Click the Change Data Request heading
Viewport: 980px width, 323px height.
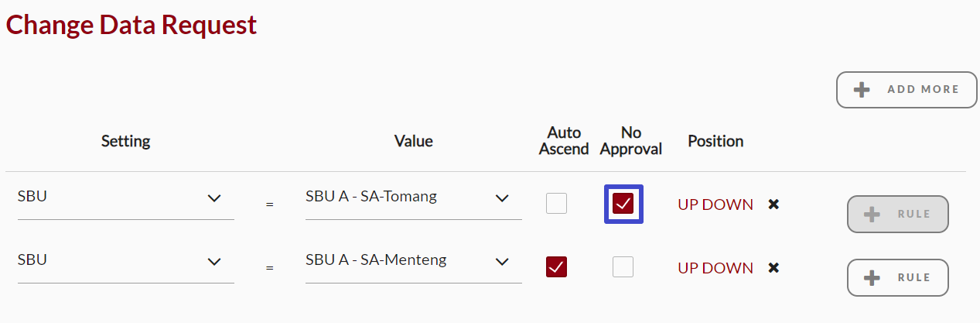(x=131, y=25)
